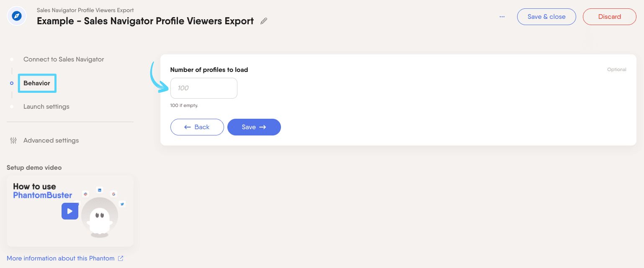Open More information about this Phantom link
The width and height of the screenshot is (644, 268).
61,258
